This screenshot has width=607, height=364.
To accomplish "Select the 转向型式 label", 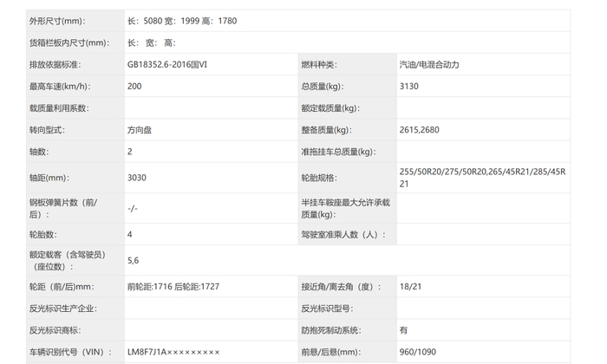I will pyautogui.click(x=47, y=130).
